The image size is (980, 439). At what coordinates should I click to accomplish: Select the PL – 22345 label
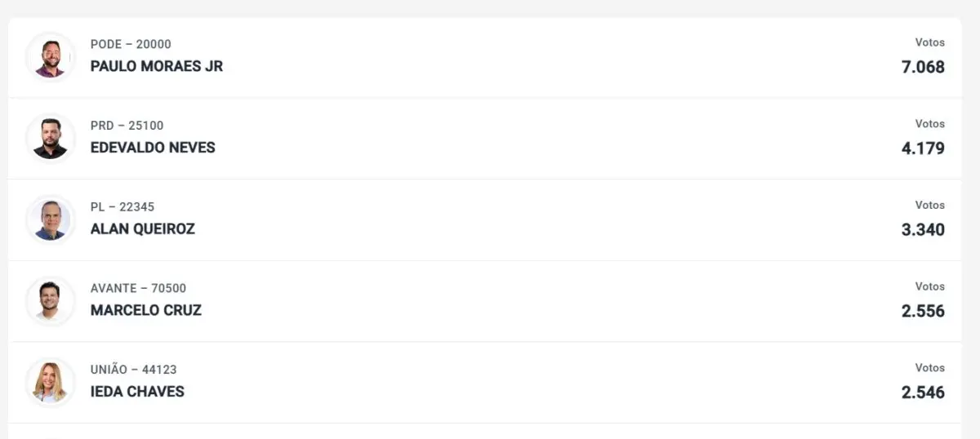122,207
